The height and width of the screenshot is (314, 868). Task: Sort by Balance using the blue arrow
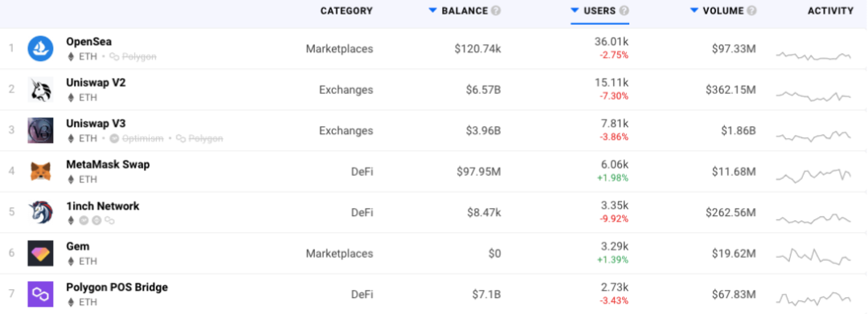[433, 10]
